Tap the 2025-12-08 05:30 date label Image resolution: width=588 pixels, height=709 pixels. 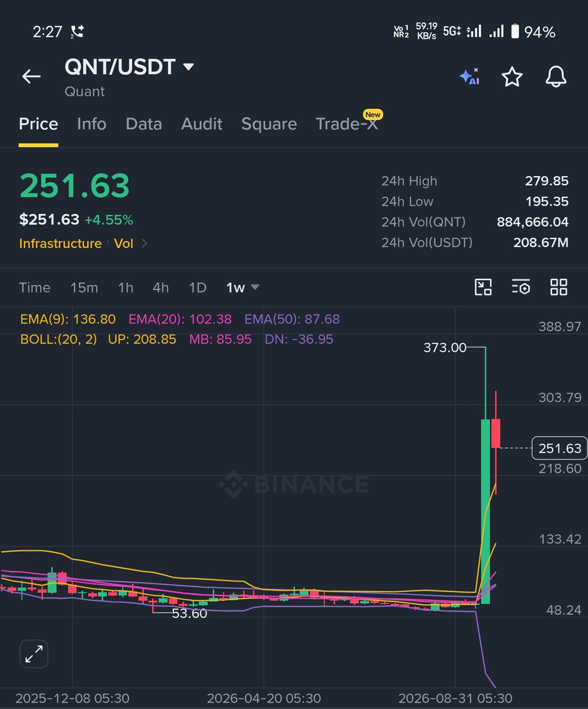point(72,698)
